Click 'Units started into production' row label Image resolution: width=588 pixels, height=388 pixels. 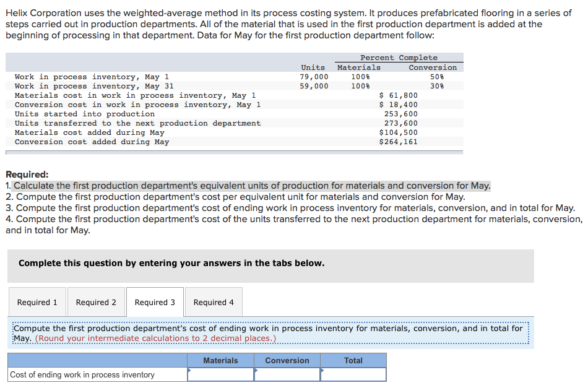[x=85, y=114]
